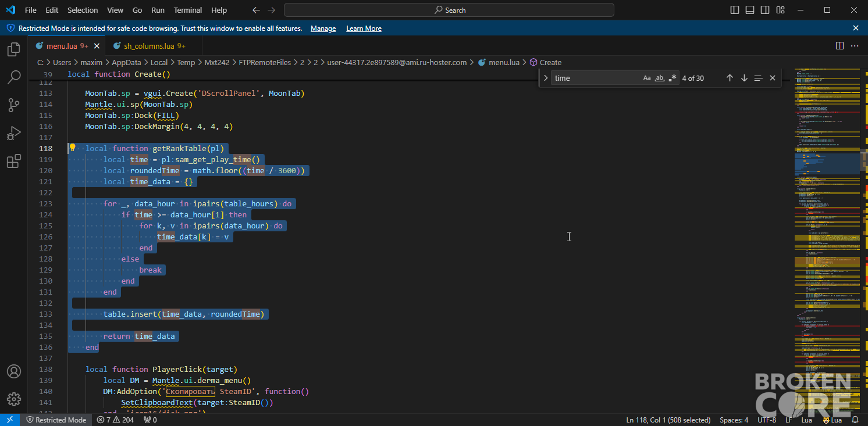868x426 pixels.
Task: Go forward with the right arrow in the title bar
Action: point(272,10)
